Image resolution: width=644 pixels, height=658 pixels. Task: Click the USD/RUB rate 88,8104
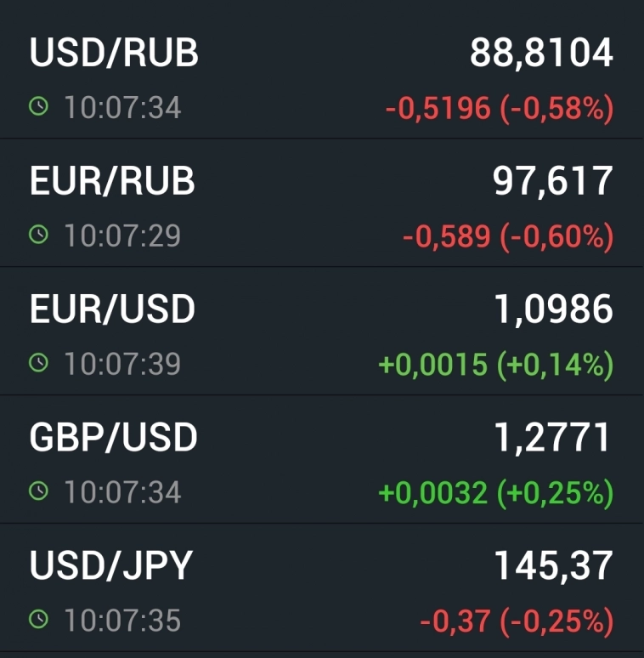(x=541, y=53)
